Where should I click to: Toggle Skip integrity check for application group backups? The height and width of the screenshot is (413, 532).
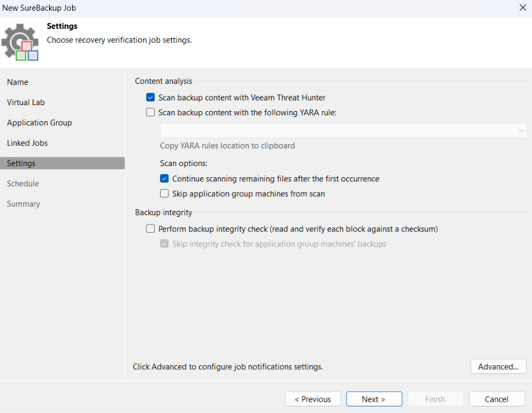[x=165, y=243]
